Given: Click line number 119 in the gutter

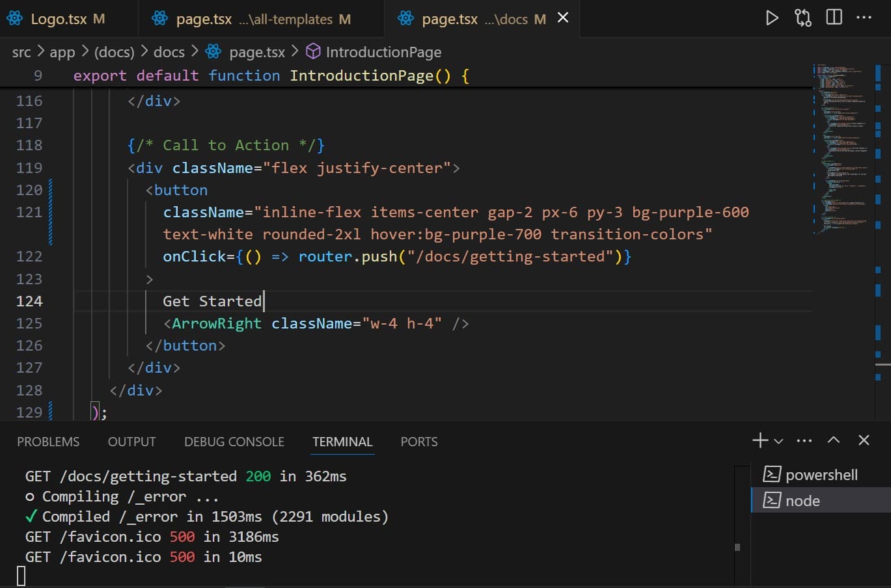Looking at the screenshot, I should click(29, 168).
